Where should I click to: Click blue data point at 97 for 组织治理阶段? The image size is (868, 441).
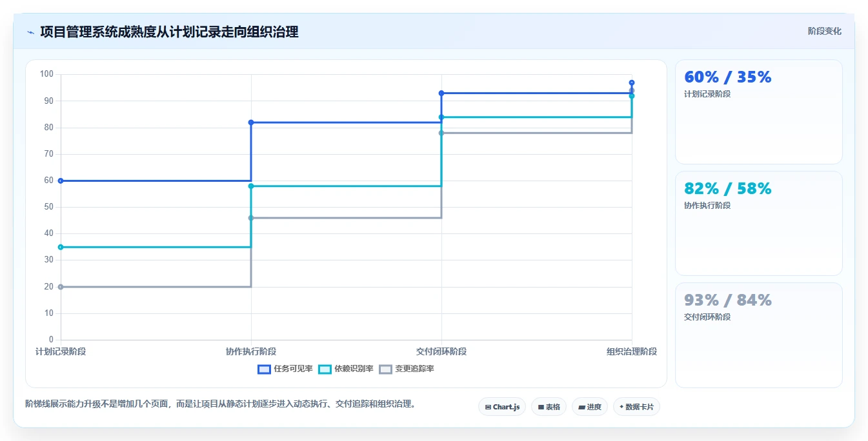pos(632,83)
